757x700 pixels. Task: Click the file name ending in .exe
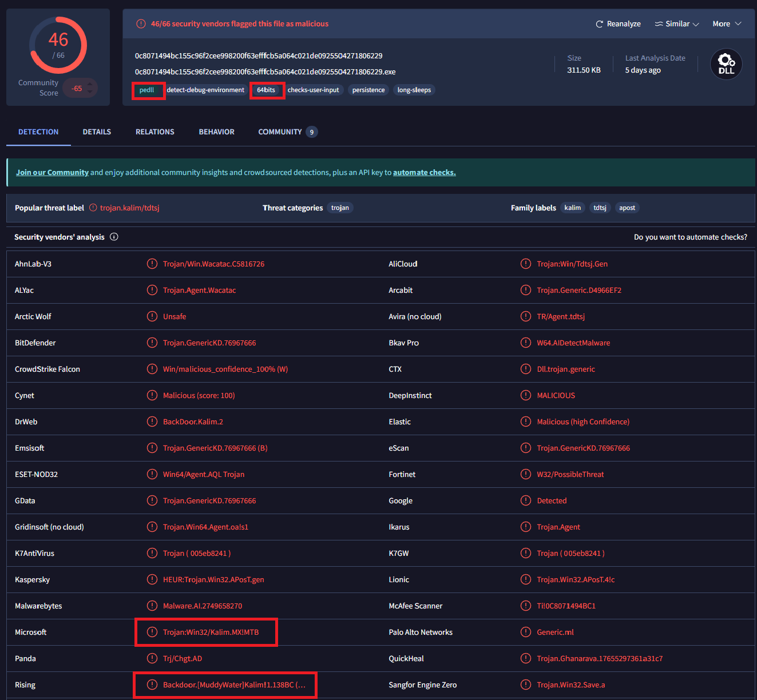coord(265,71)
